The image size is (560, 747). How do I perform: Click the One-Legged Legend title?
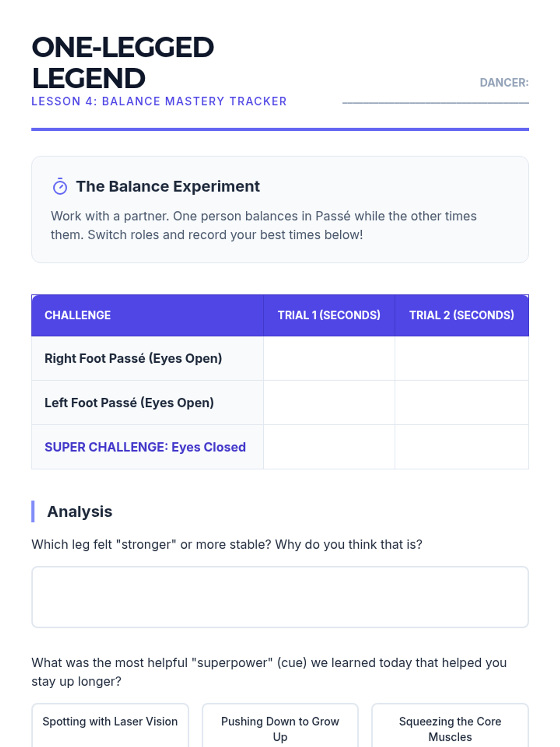tap(122, 63)
